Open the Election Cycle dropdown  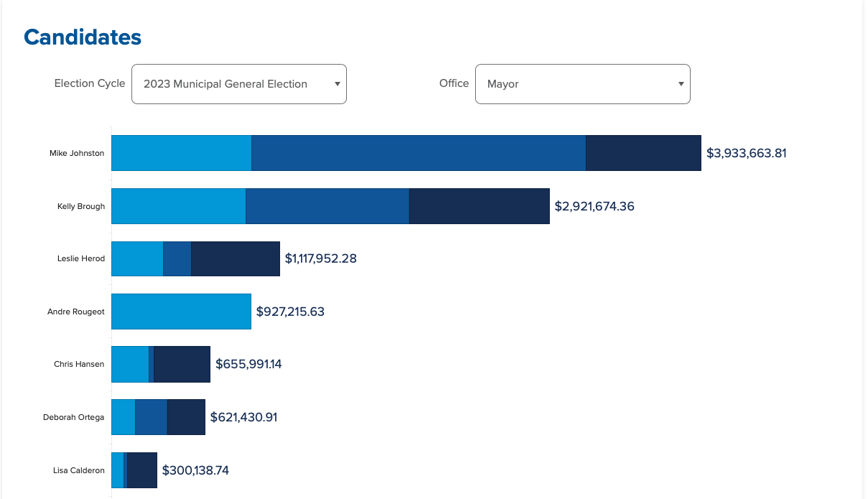[238, 84]
